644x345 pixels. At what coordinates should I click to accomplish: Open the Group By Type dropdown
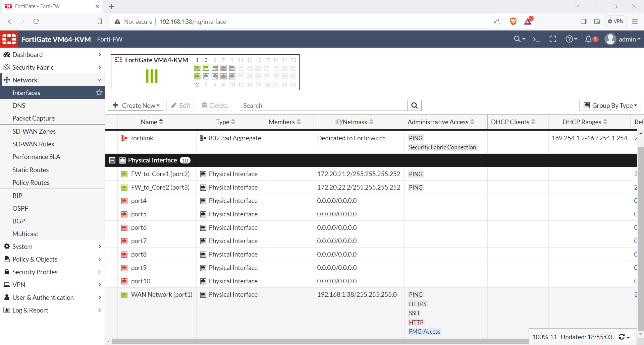pyautogui.click(x=610, y=106)
